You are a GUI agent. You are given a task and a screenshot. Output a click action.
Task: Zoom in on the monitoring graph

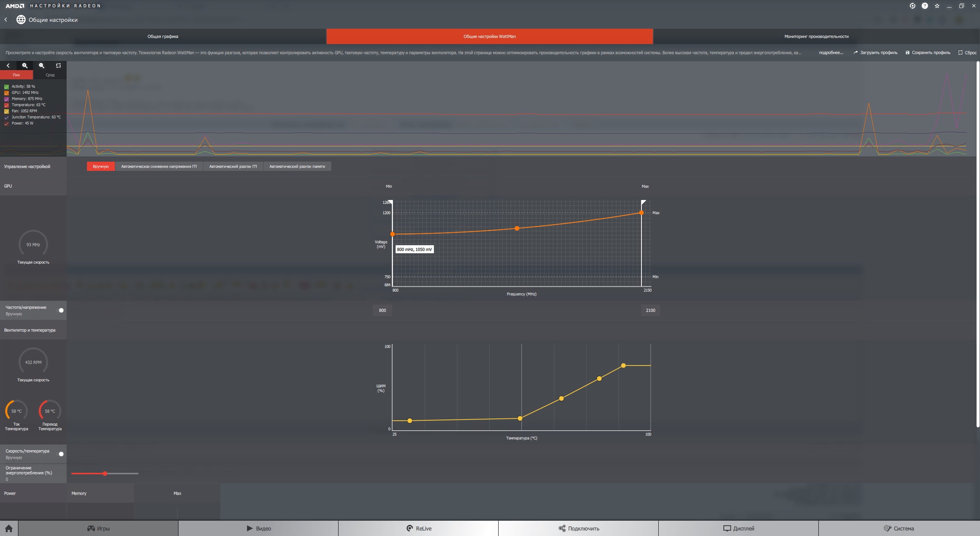25,66
